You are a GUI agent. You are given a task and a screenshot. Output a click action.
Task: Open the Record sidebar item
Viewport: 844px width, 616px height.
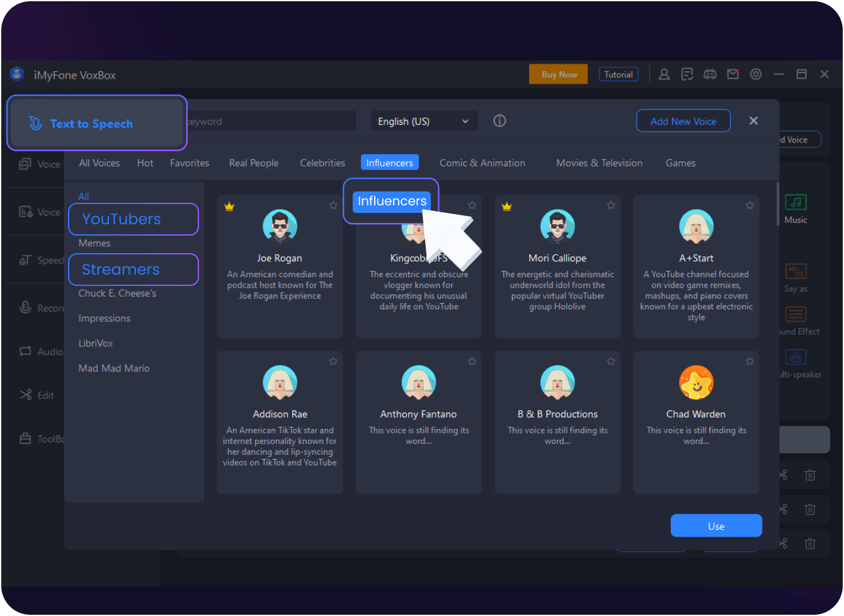(42, 308)
